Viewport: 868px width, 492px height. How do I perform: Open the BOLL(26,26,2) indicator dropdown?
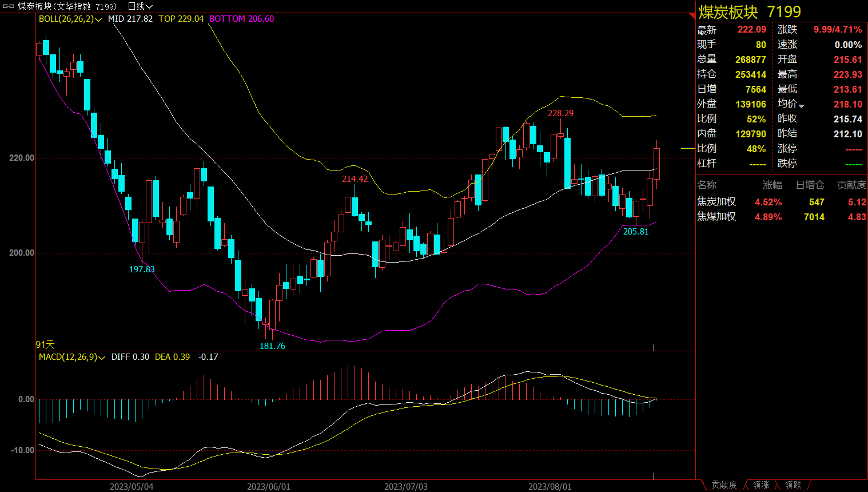(70, 19)
